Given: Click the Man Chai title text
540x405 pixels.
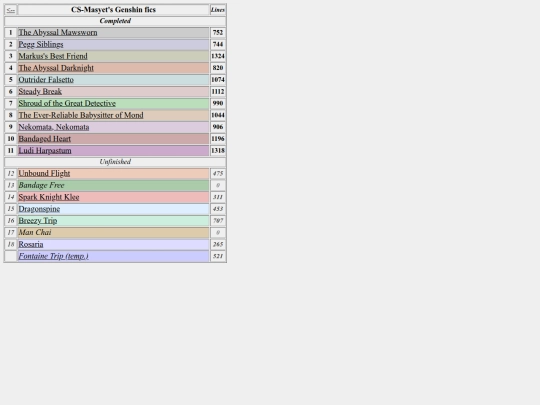Looking at the screenshot, I should (35, 232).
